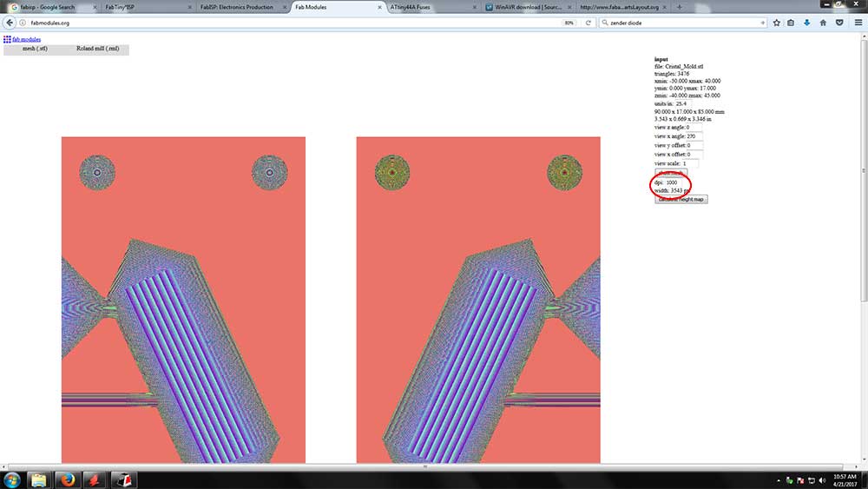Click the volume speaker tray icon
The height and width of the screenshot is (489, 868).
pos(822,480)
